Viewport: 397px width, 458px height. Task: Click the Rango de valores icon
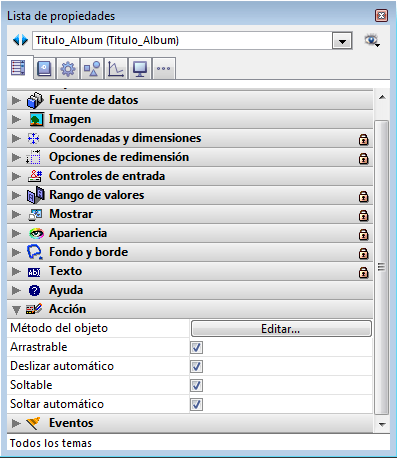point(35,195)
